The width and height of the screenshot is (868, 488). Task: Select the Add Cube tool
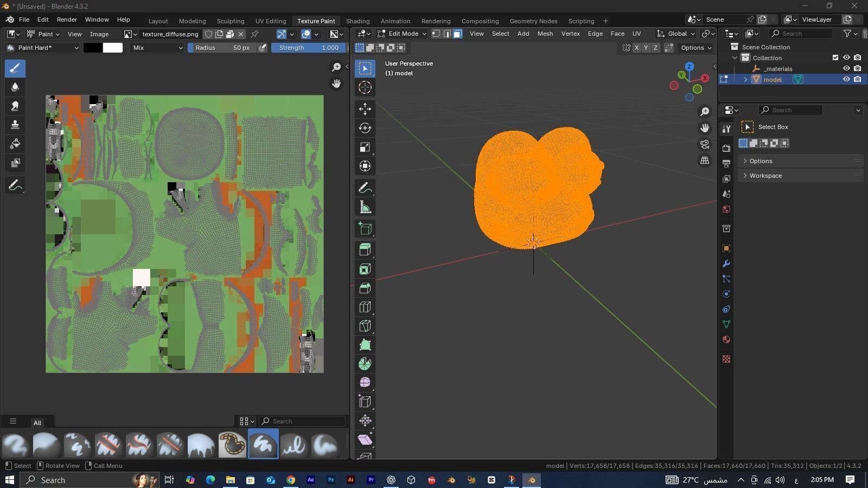click(365, 228)
